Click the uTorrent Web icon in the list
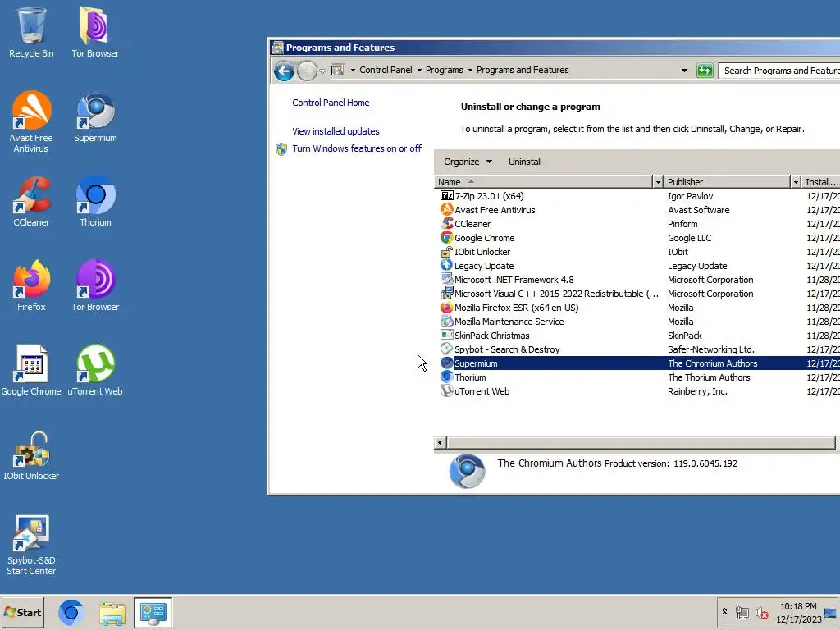Viewport: 840px width, 630px height. (446, 390)
